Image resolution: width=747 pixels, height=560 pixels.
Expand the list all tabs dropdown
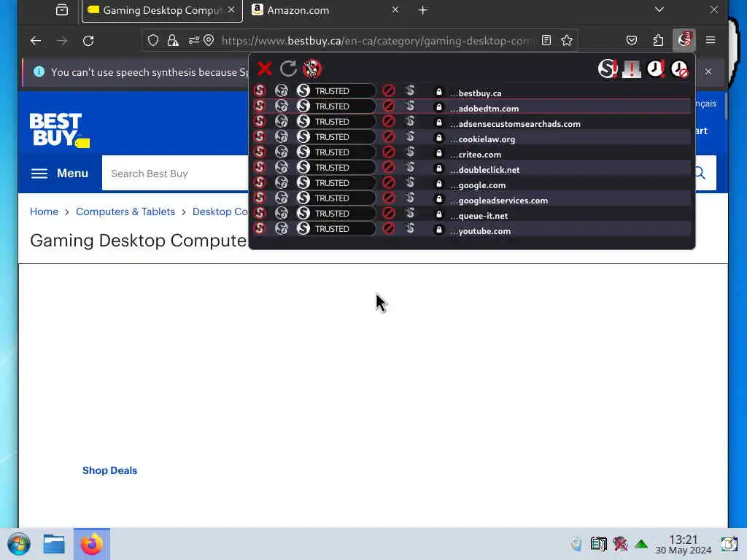click(x=659, y=9)
